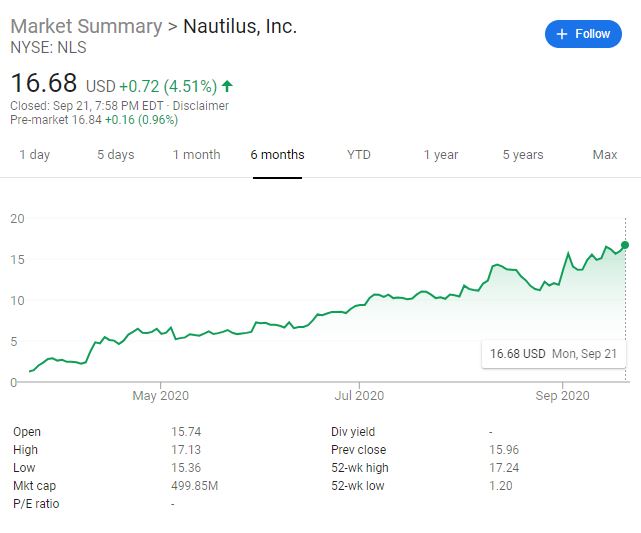Switch to the 5 days tab
This screenshot has width=641, height=533.
(x=115, y=155)
